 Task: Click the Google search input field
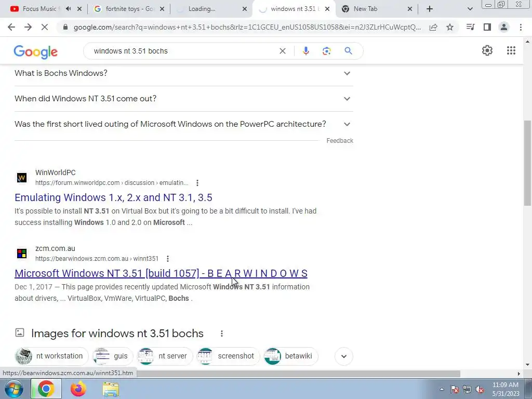click(x=183, y=51)
